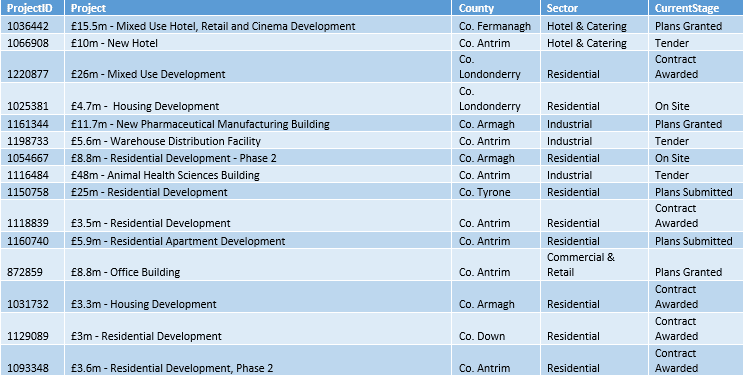Click the £8.8m - Office Building cell

coord(258,265)
